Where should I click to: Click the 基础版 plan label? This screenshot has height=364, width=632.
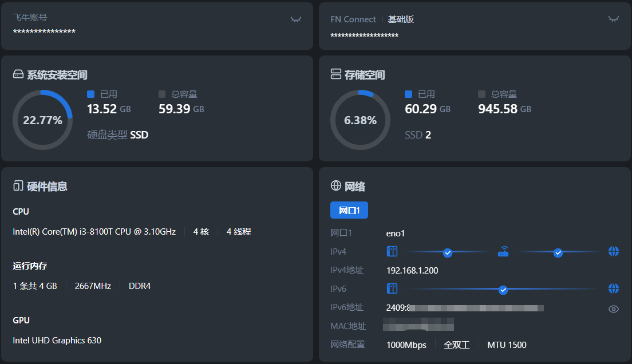click(401, 19)
